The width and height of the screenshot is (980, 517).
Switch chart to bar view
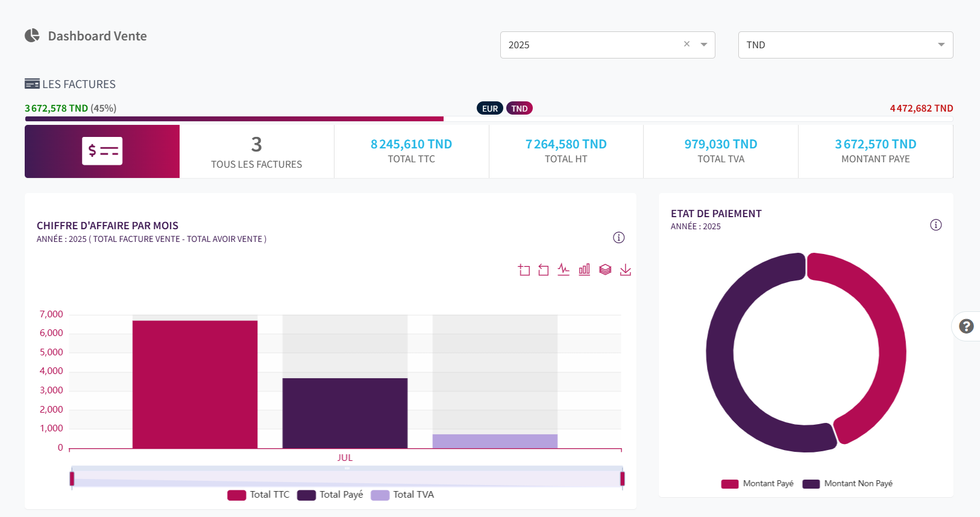tap(584, 270)
